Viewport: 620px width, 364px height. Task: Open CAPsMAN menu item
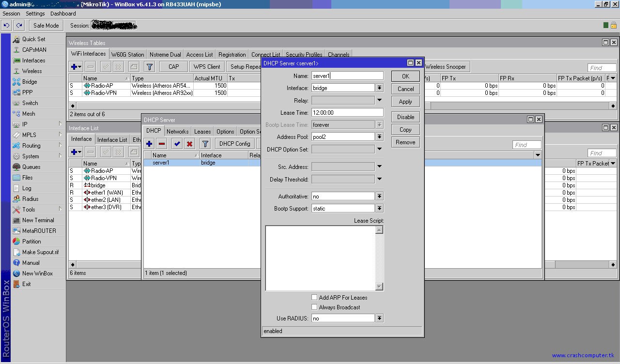pos(34,50)
